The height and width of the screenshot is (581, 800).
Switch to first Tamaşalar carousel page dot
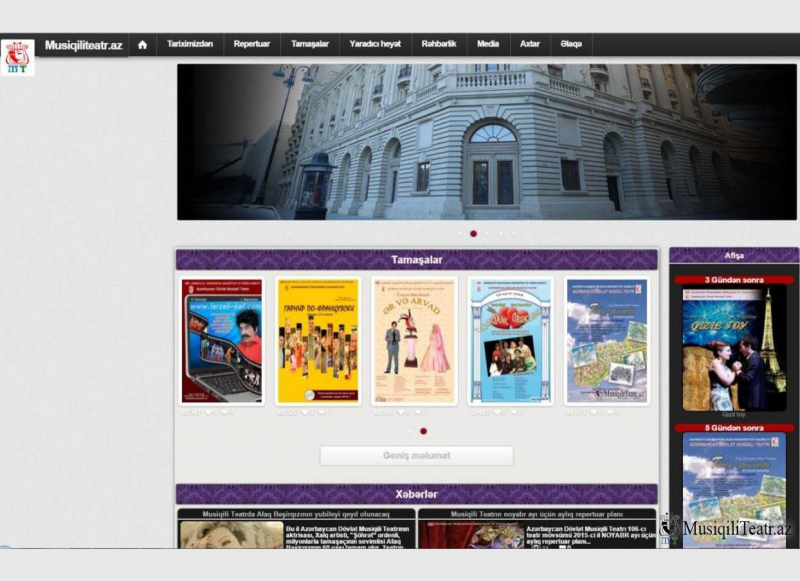coord(409,431)
